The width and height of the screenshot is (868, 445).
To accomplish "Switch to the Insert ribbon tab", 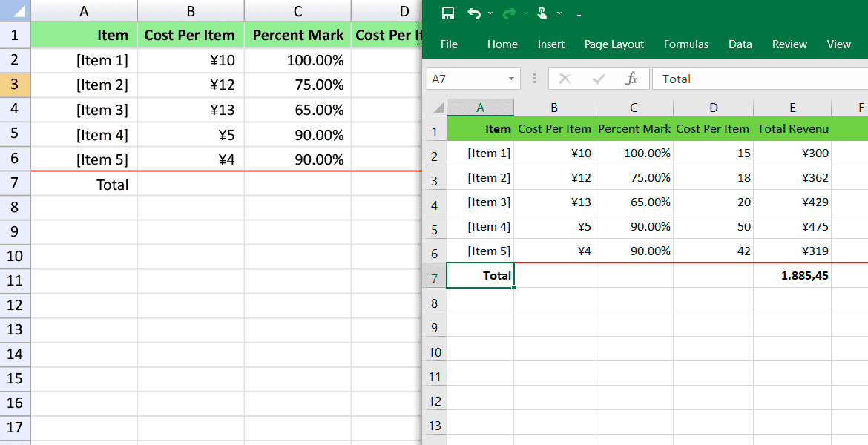I will point(551,44).
